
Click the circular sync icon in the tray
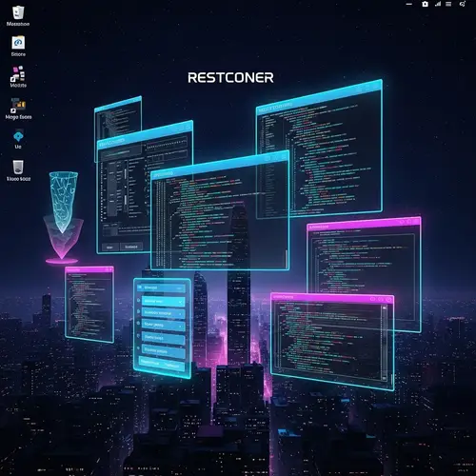[463, 4]
